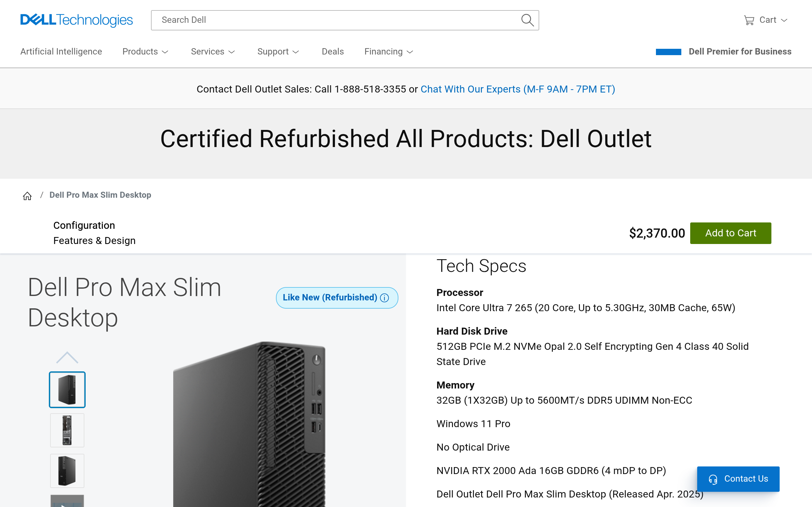This screenshot has width=812, height=507.
Task: Open info icon on Like New badge
Action: click(x=384, y=298)
